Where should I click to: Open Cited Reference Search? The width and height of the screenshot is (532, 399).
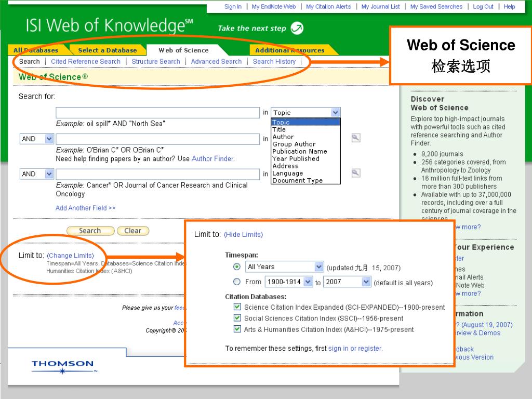(86, 61)
